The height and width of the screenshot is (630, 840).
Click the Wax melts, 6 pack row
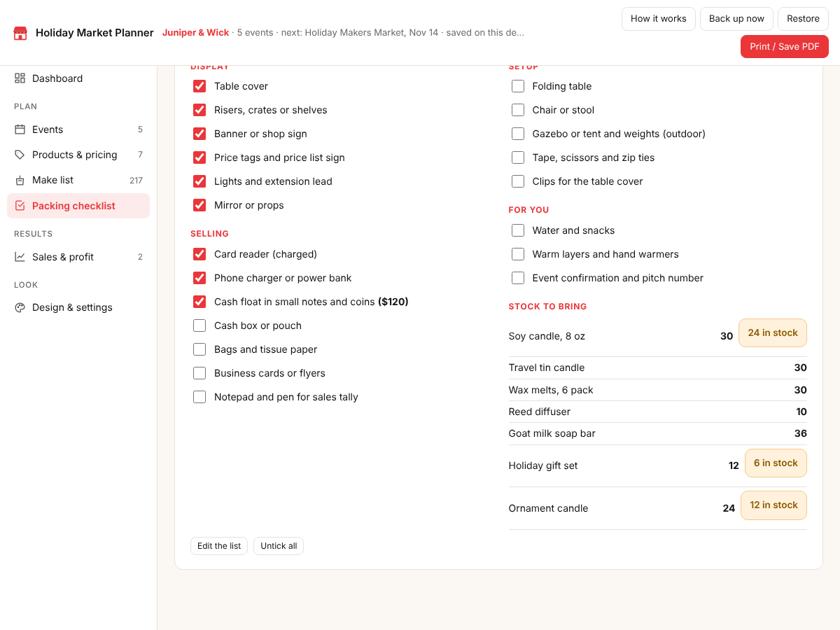point(658,390)
